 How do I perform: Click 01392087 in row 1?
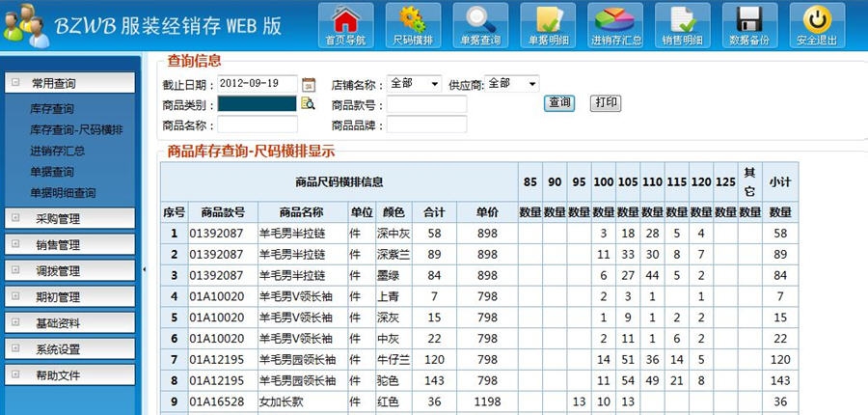216,234
